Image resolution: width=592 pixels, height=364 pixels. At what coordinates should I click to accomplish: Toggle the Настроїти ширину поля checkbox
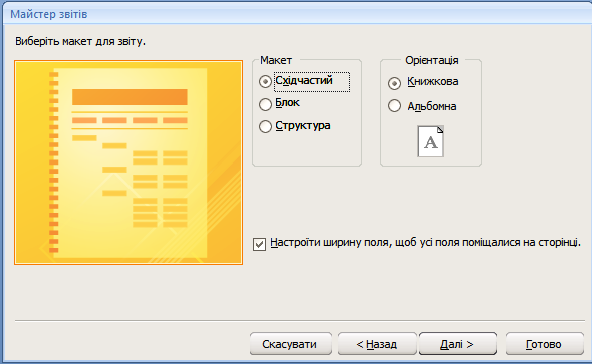point(259,244)
